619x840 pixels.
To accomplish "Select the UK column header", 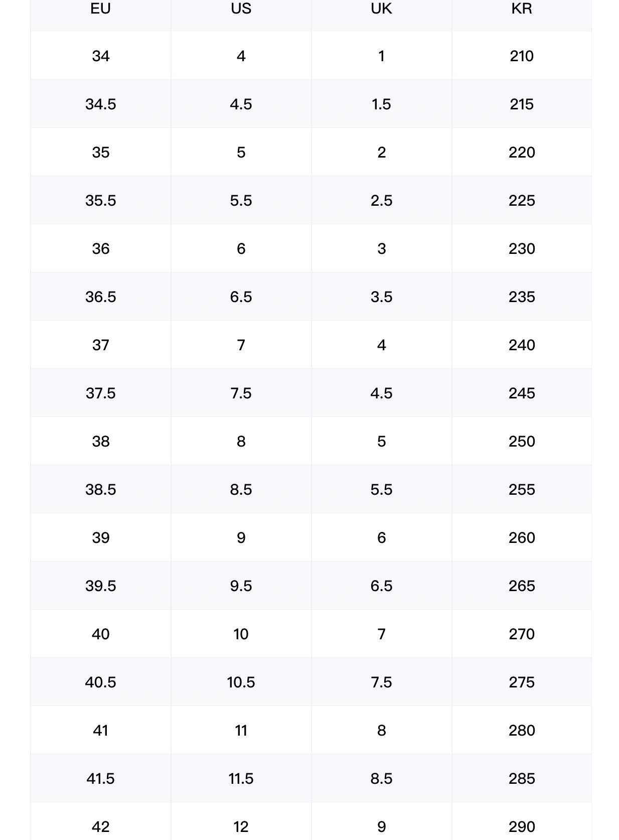I will point(381,9).
